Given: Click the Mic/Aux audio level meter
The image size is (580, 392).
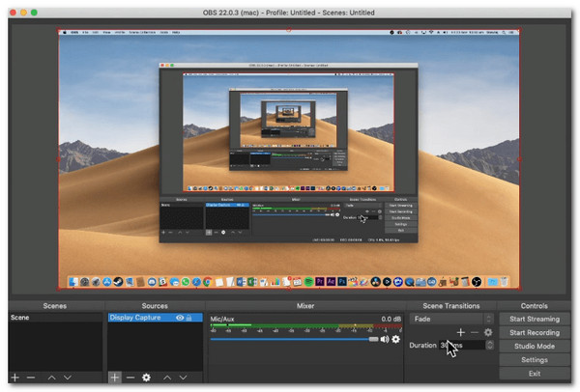Looking at the screenshot, I should click(305, 326).
